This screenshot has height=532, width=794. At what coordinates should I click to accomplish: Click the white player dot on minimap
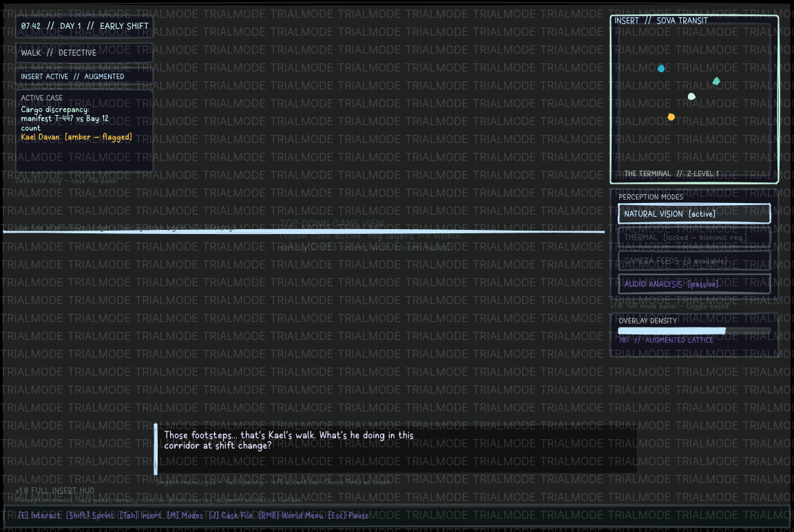[x=691, y=96]
